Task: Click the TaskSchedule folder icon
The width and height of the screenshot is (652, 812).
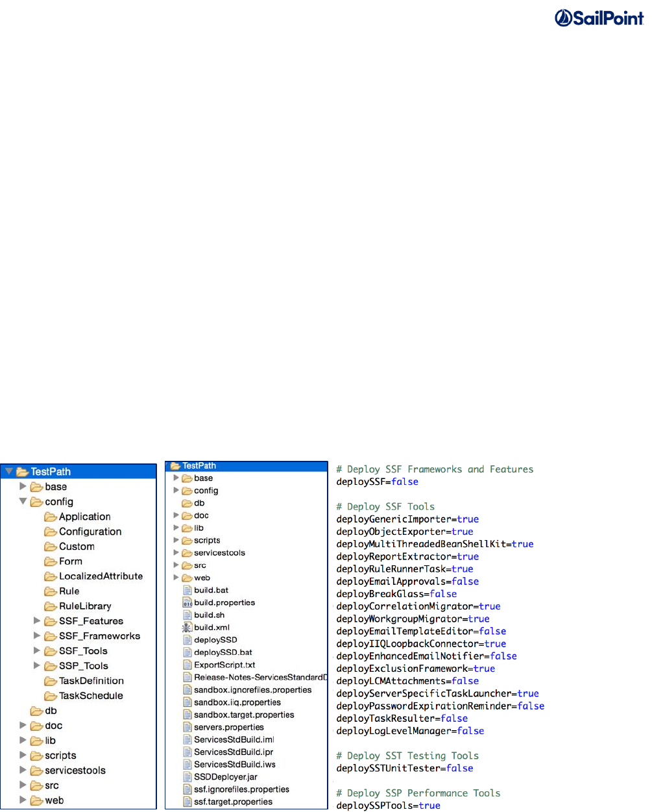Action: click(x=51, y=696)
